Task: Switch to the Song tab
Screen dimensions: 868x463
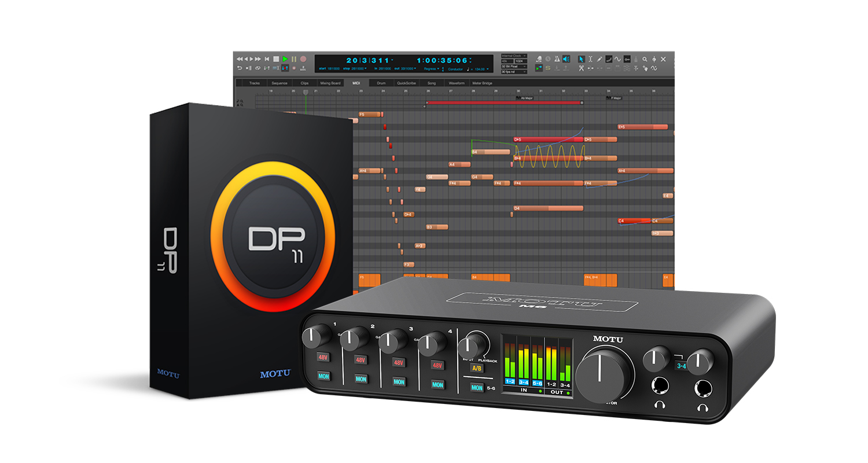Action: [431, 83]
